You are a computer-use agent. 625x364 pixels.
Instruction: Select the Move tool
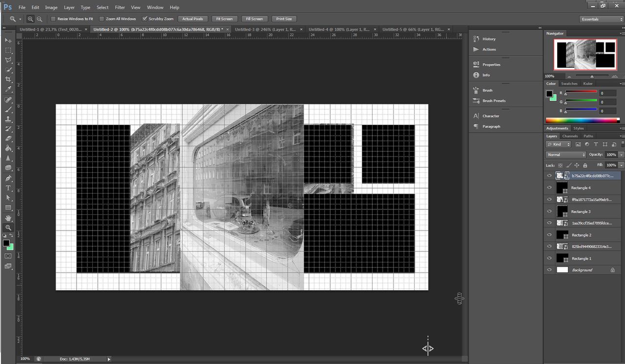tap(8, 40)
